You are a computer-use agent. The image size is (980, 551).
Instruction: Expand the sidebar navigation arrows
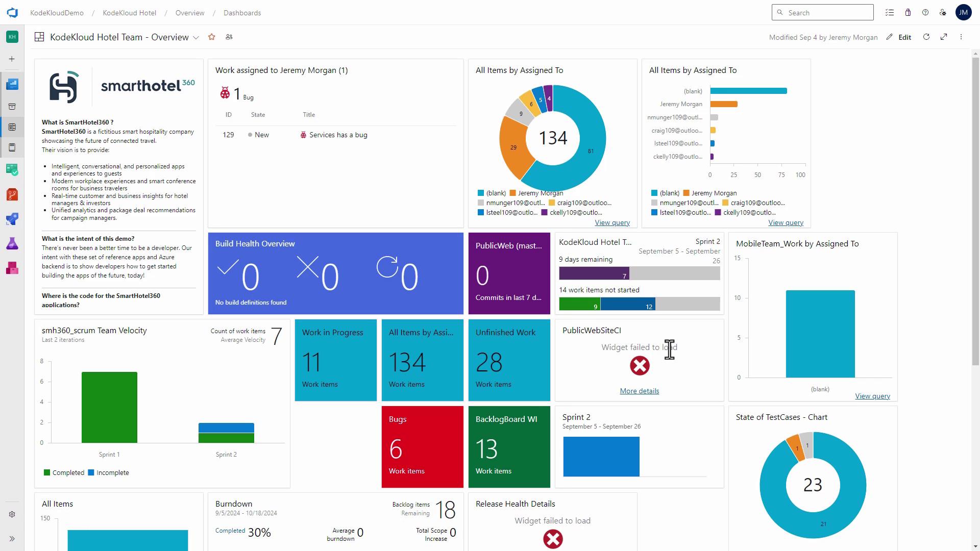coord(12,539)
